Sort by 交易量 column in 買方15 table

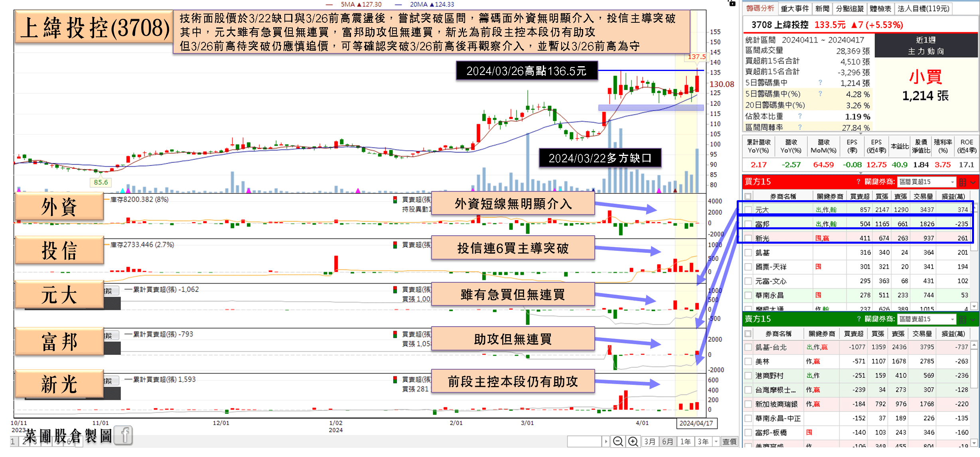pos(923,196)
